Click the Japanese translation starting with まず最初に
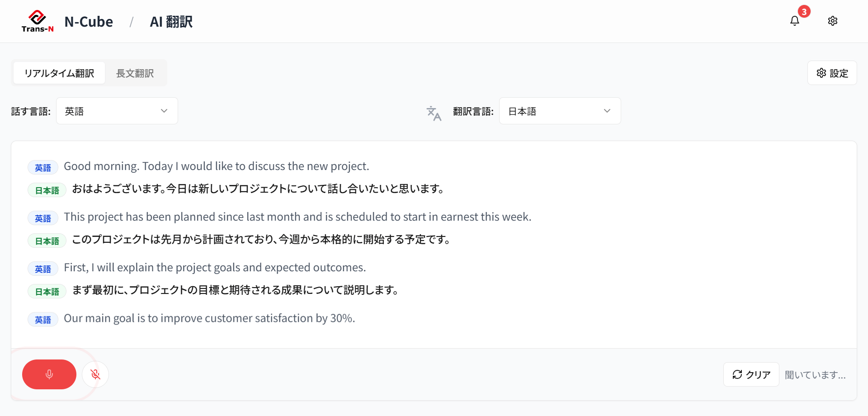 coord(235,290)
